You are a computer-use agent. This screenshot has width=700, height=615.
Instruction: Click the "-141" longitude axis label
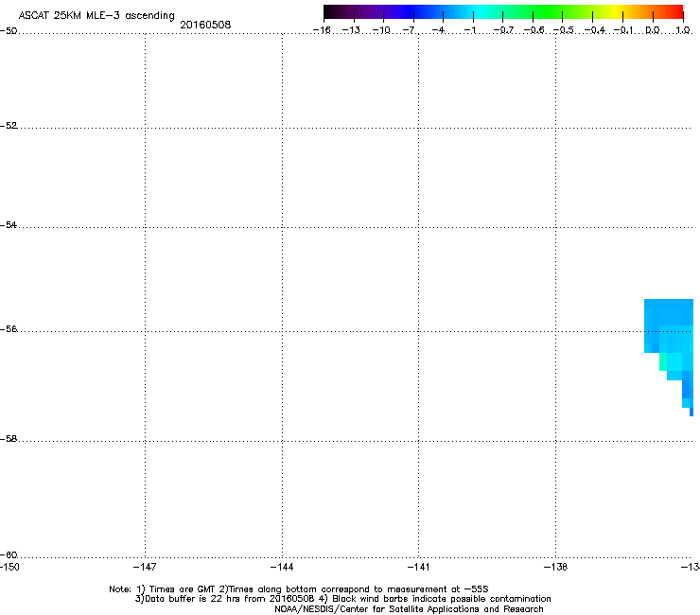418,567
